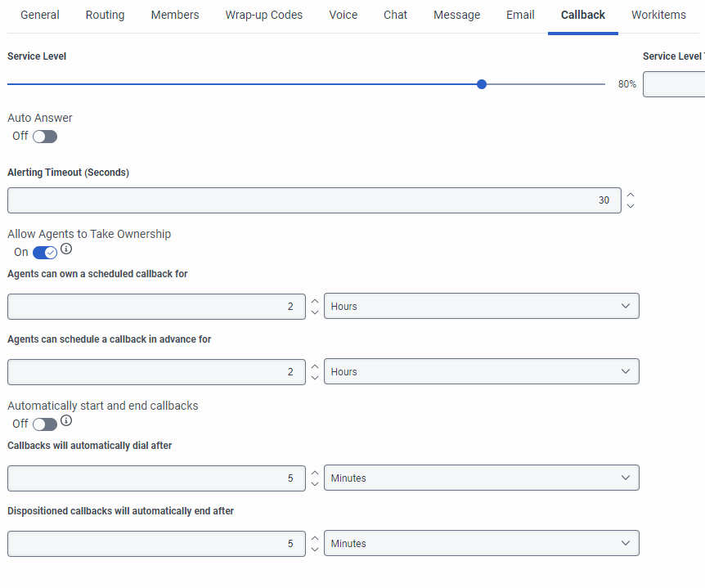Screen dimensions: 705x588
Task: Decrease schedule in advance duration value
Action: 315,378
